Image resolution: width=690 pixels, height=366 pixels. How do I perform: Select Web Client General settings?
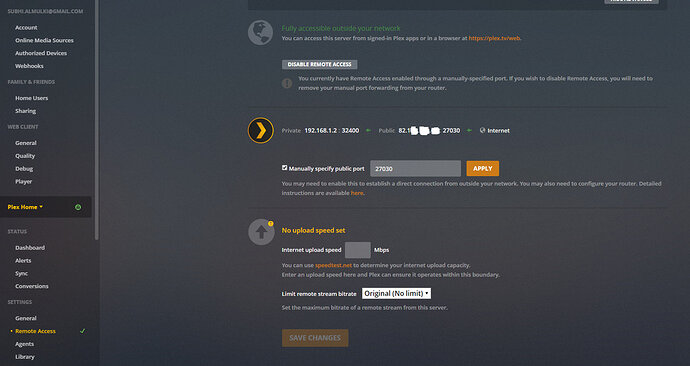click(x=26, y=143)
